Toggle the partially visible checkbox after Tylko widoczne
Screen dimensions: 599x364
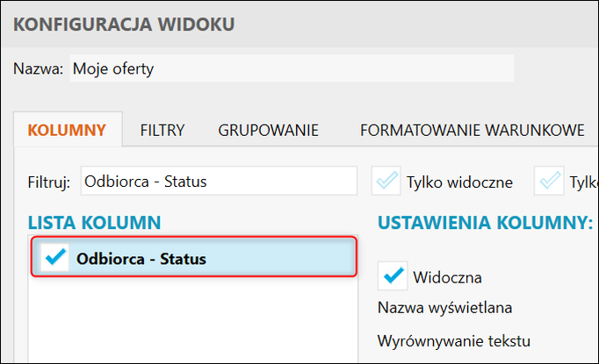552,182
